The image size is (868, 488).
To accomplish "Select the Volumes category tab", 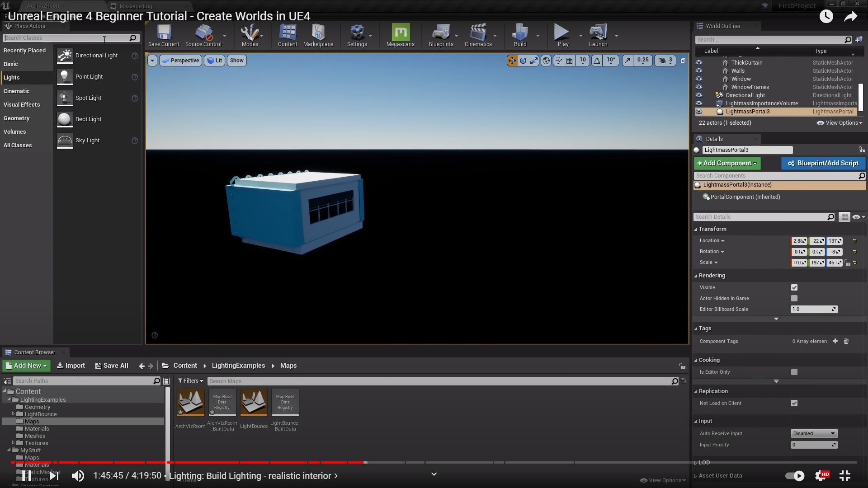I will click(x=15, y=132).
